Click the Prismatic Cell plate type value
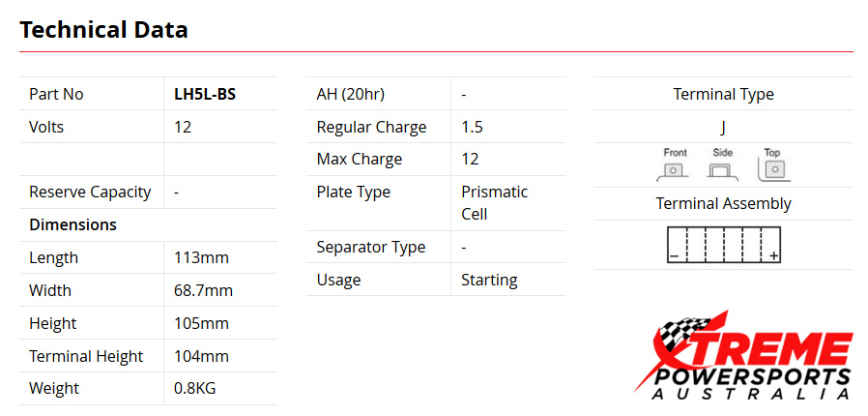Viewport: 868px width, 416px height. tap(494, 203)
